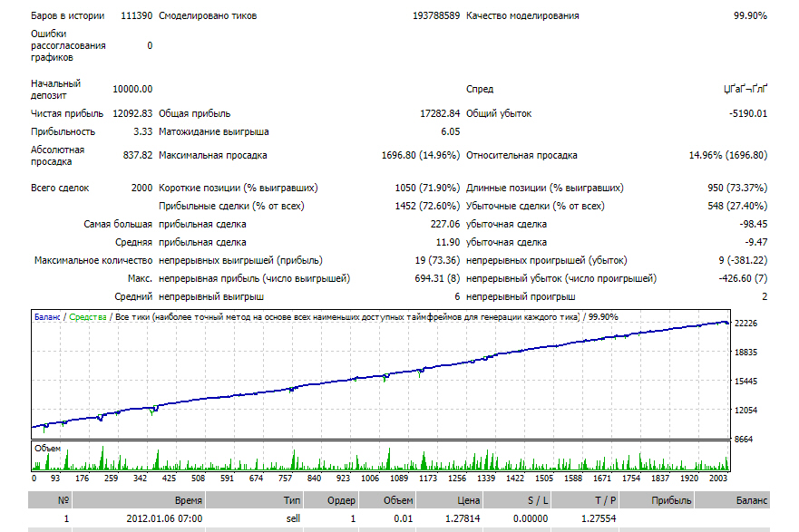
Task: Click the 'sell' type cell in row 1
Action: pos(293,518)
